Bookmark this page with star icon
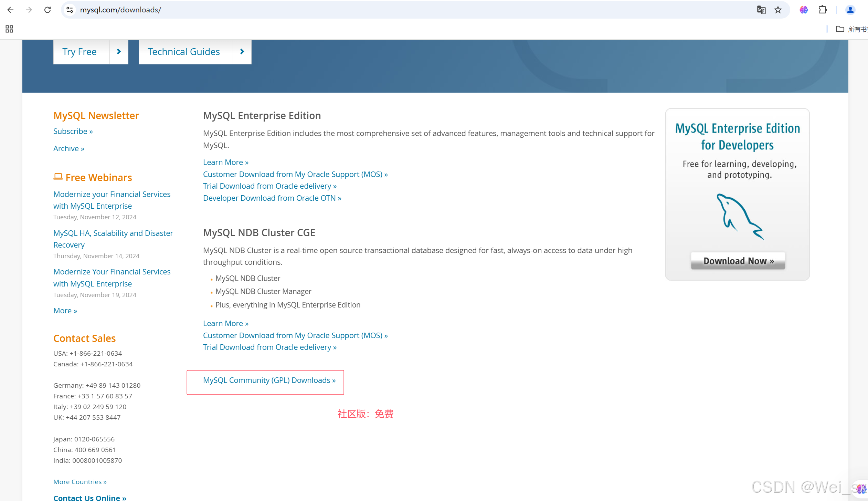The height and width of the screenshot is (501, 868). click(x=778, y=10)
